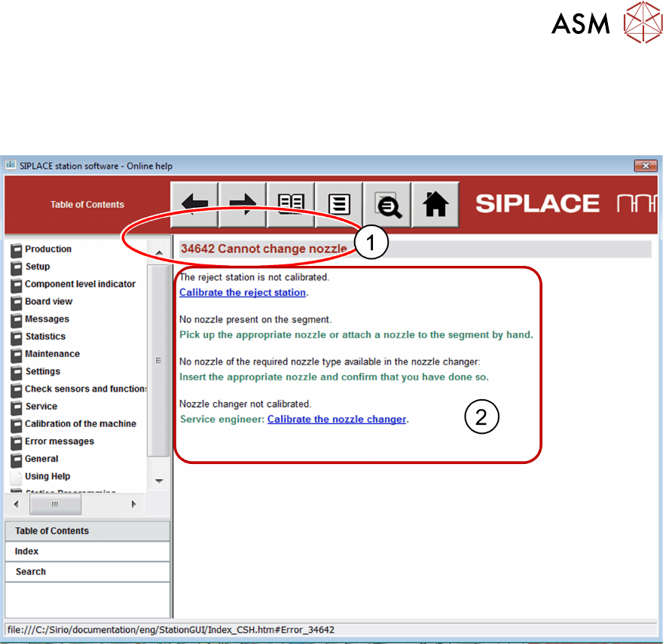Click the book icon beside Error messages
The height and width of the screenshot is (644, 663).
pos(16,442)
